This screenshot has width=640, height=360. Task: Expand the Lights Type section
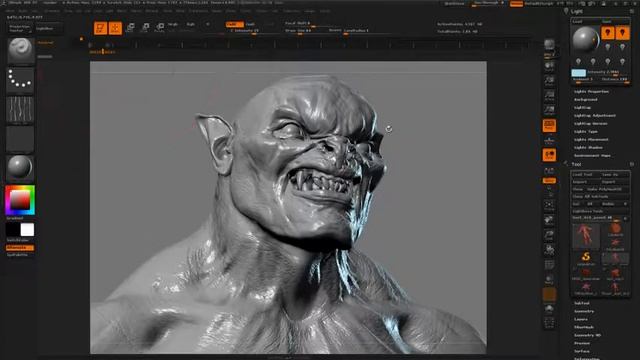(x=585, y=131)
